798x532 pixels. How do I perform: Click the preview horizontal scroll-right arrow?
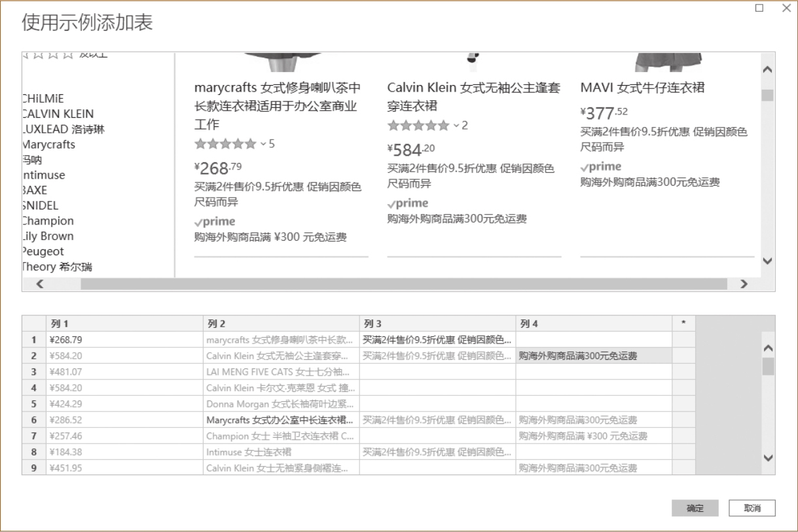[743, 284]
